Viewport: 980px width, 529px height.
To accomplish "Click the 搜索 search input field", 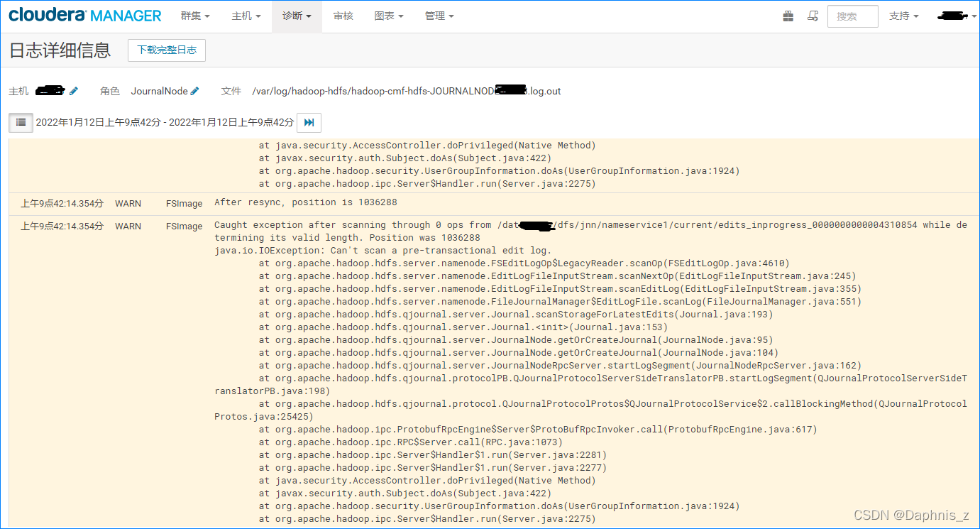I will [852, 16].
